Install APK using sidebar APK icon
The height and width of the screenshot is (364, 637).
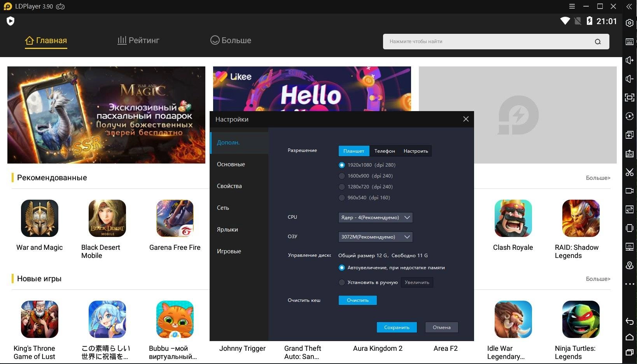pos(629,153)
